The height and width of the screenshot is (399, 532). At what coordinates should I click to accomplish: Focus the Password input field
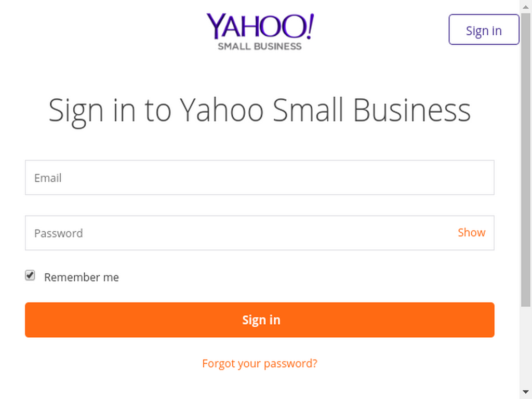pos(260,233)
